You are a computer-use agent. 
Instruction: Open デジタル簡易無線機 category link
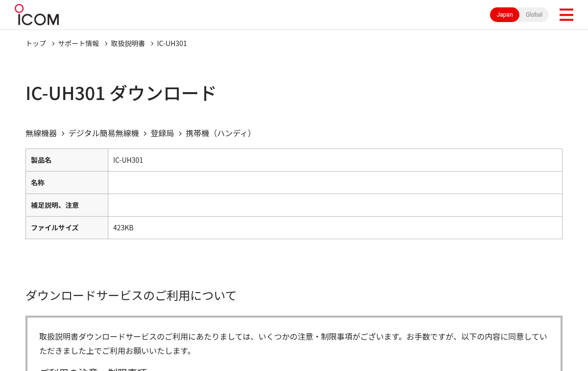(x=103, y=133)
